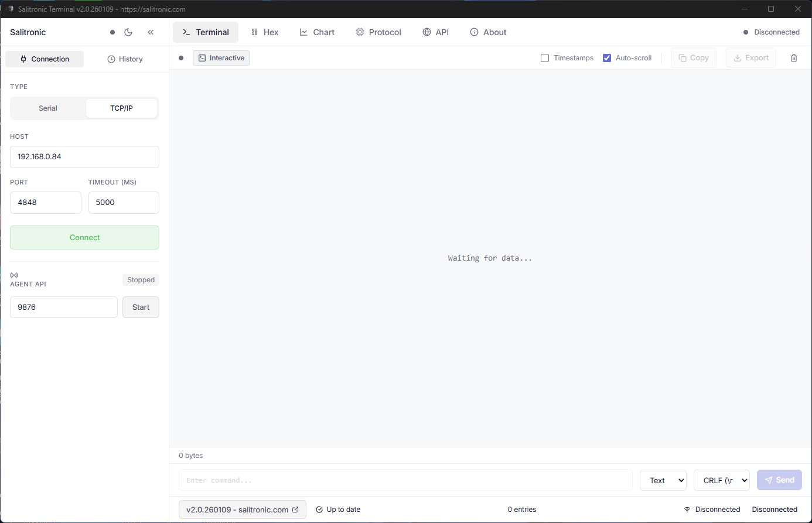Viewport: 812px width, 523px height.
Task: Toggle dark mode moon icon
Action: (x=129, y=32)
